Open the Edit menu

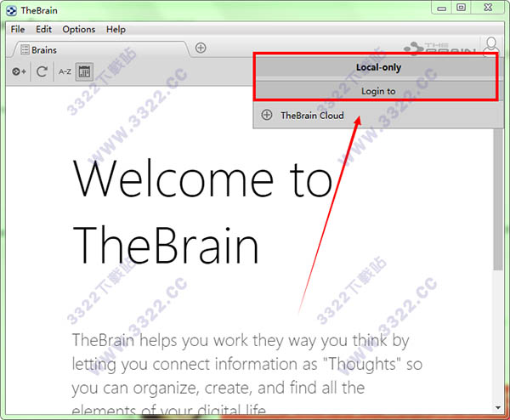point(43,29)
